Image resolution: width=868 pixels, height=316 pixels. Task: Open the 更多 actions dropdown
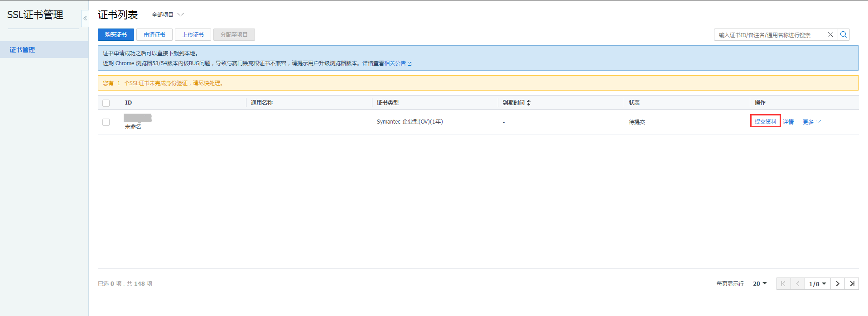pos(811,122)
